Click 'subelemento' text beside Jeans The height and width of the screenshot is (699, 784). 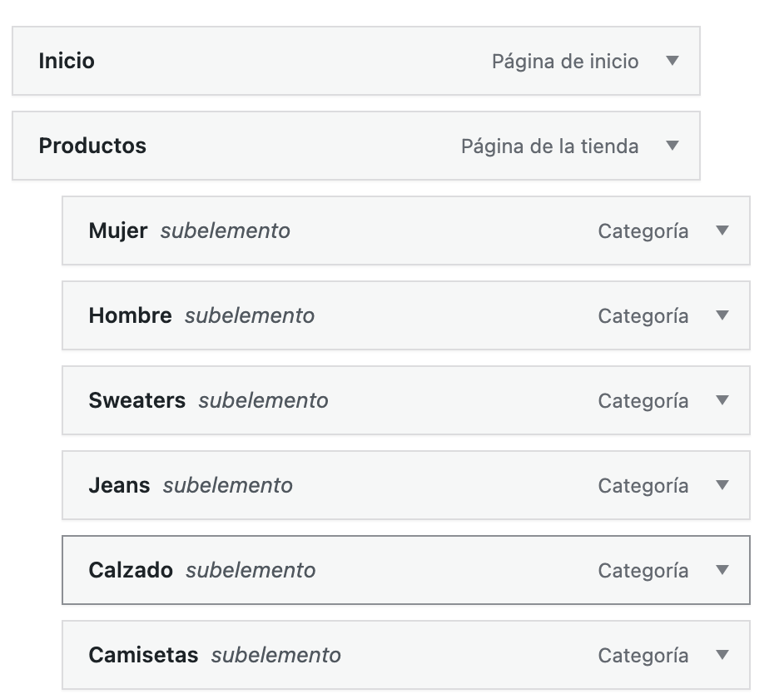[x=227, y=485]
